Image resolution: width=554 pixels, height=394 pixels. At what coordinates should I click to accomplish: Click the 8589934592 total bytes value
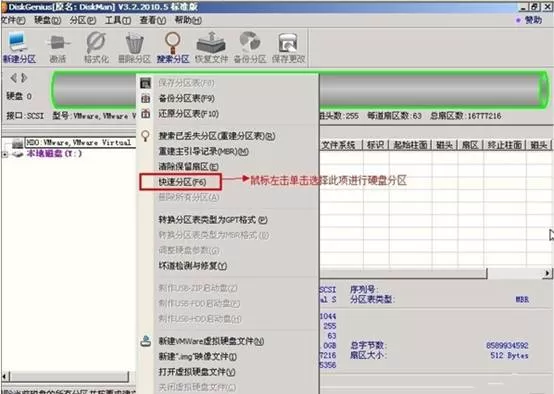tap(507, 345)
